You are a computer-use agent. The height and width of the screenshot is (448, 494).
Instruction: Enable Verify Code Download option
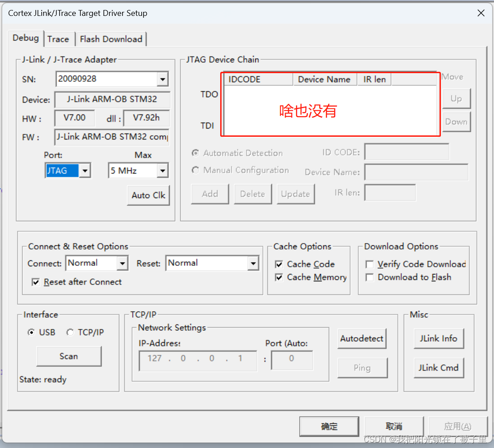click(x=370, y=264)
